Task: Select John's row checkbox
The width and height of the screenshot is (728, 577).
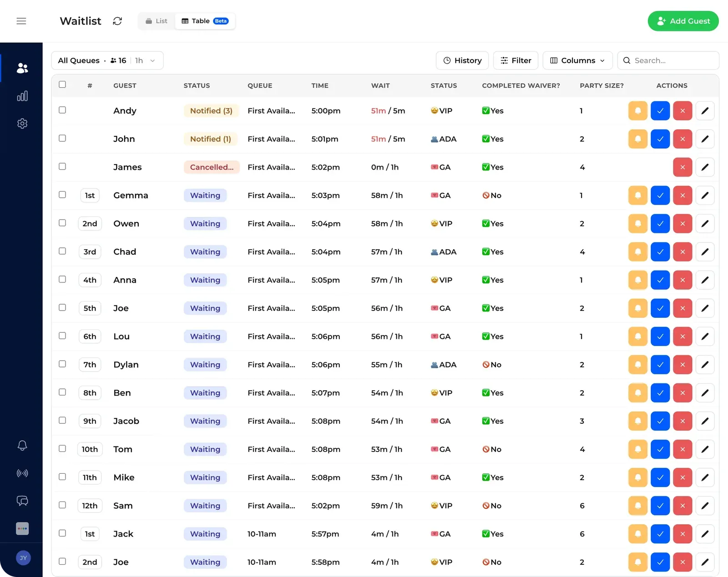Action: pos(62,138)
